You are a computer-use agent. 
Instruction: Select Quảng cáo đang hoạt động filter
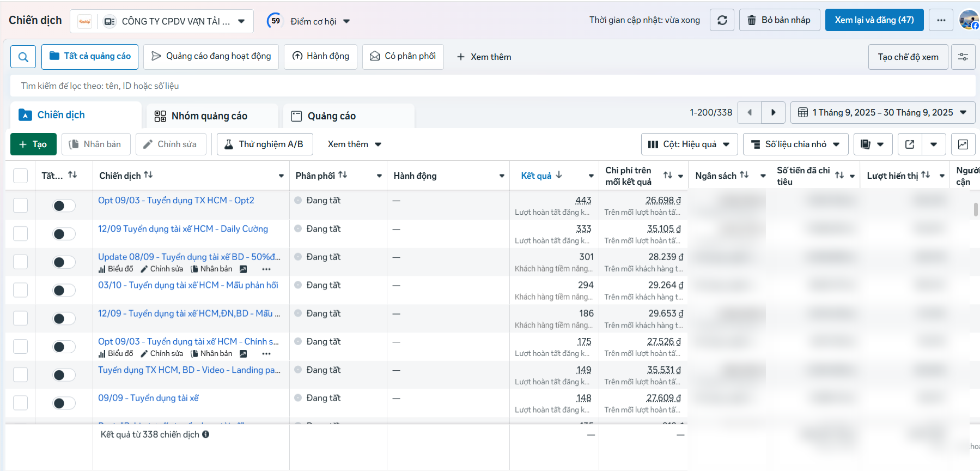pyautogui.click(x=211, y=56)
